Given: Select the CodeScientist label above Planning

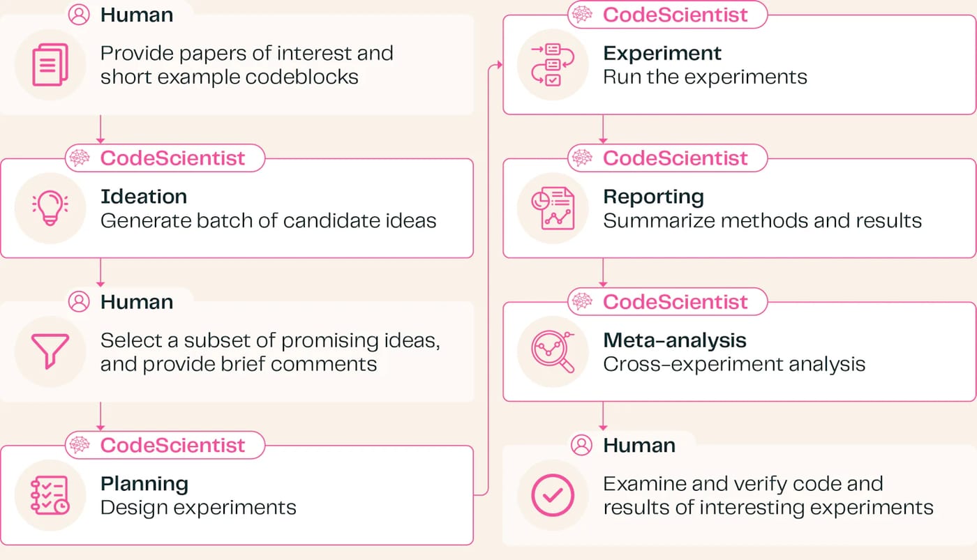Looking at the screenshot, I should 172,446.
